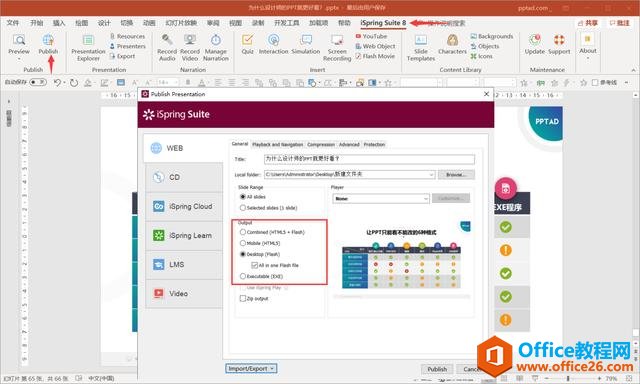Open Resources in Presentation group
This screenshot has width=640, height=384.
pos(127,36)
